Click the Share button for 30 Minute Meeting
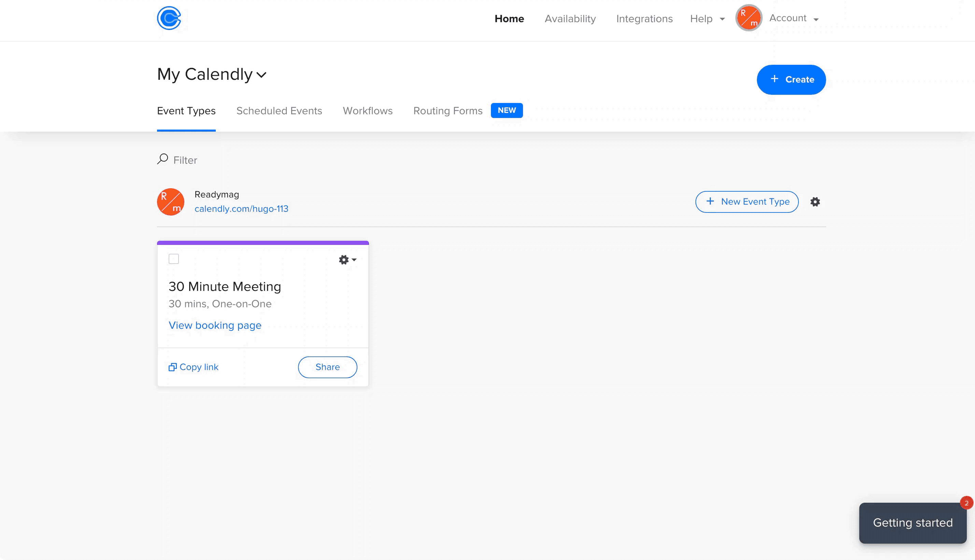 pyautogui.click(x=327, y=367)
